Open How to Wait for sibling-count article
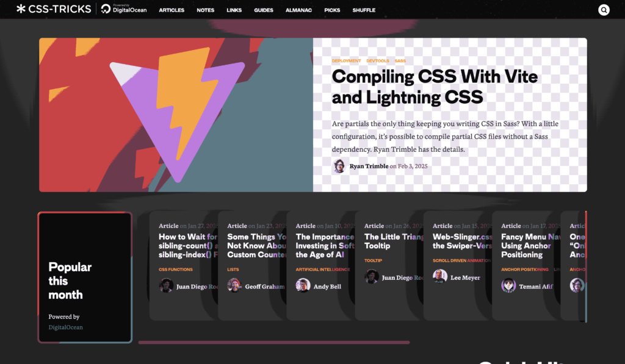Viewport: 625px width, 364px height. point(188,246)
